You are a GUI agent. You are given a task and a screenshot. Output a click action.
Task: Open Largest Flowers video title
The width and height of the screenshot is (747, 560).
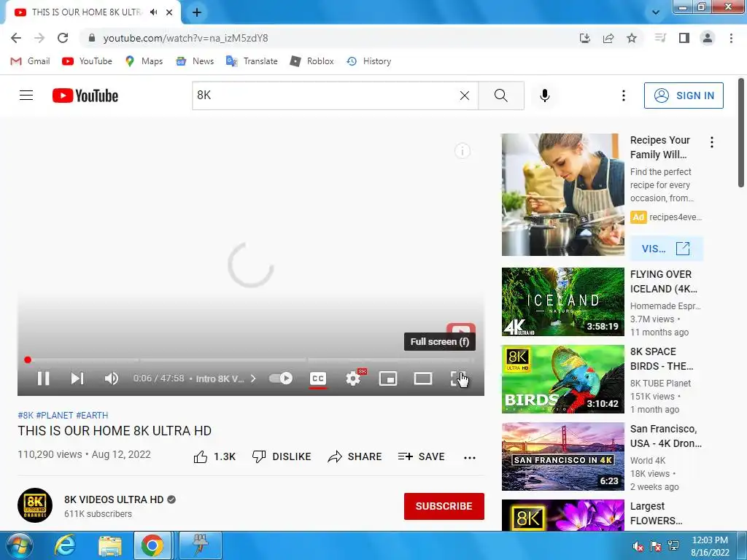point(656,513)
